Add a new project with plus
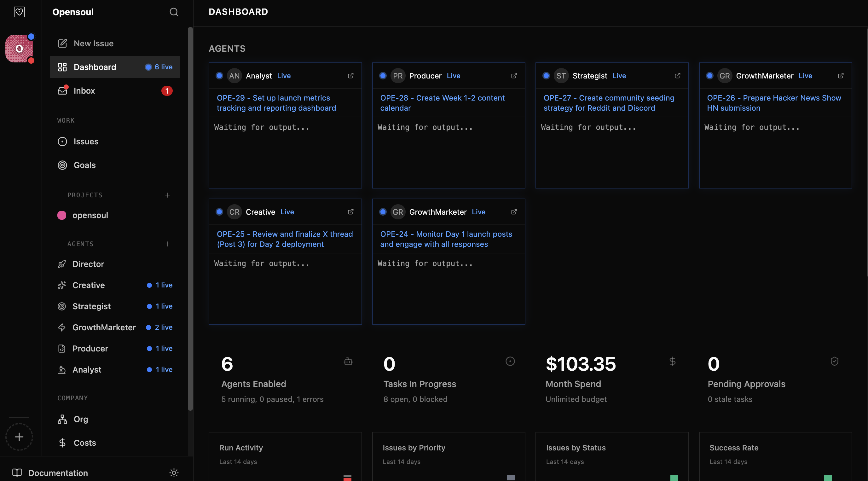The image size is (868, 481). tap(167, 195)
